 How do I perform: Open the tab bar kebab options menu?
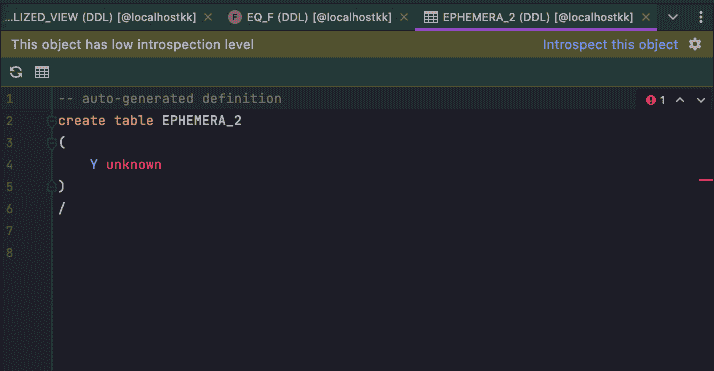pyautogui.click(x=701, y=17)
